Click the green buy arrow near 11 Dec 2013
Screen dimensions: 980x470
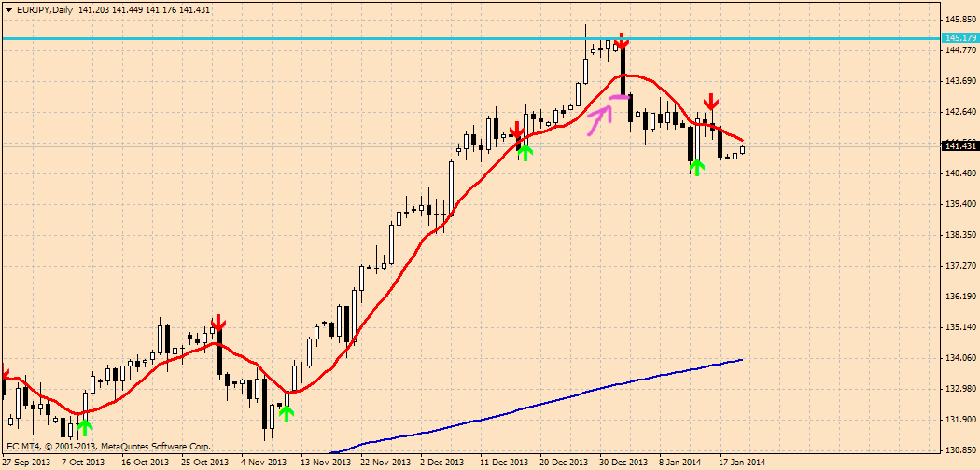coord(525,152)
